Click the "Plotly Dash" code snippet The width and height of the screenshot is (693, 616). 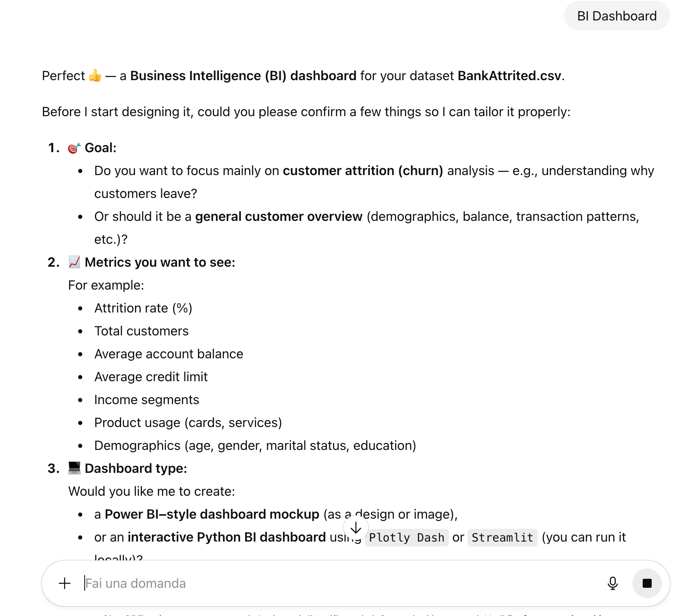406,537
